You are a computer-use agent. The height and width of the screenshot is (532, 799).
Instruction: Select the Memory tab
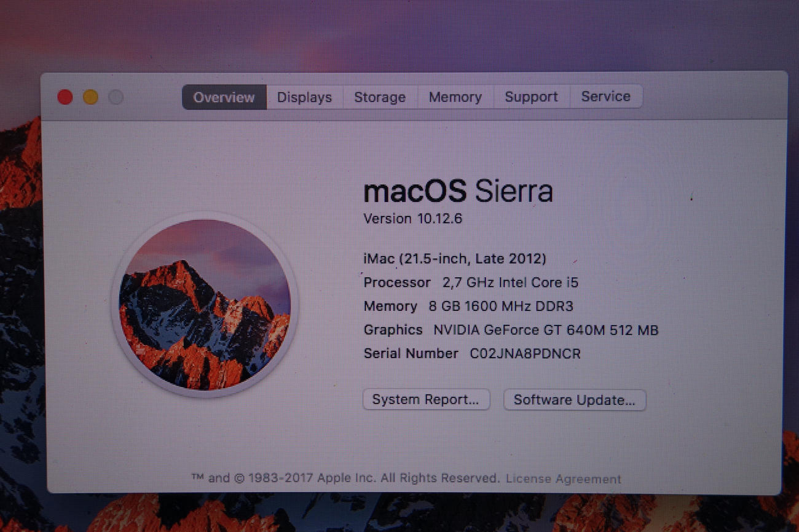[455, 97]
